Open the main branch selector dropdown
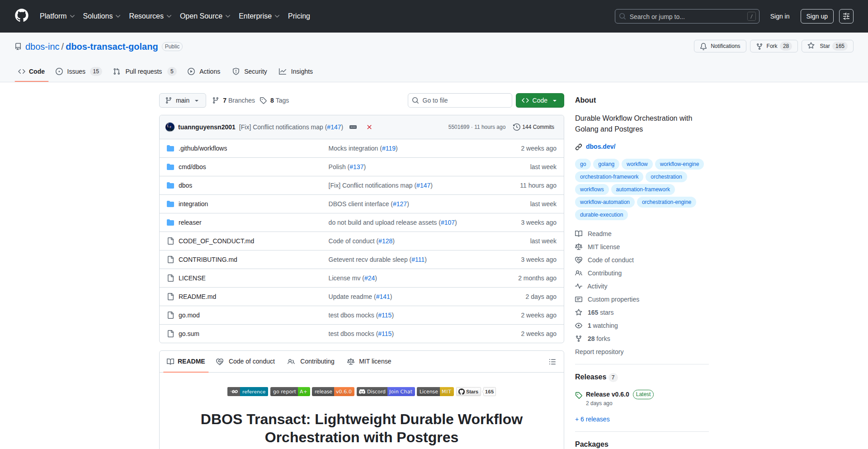Viewport: 868px width, 449px height. tap(183, 100)
